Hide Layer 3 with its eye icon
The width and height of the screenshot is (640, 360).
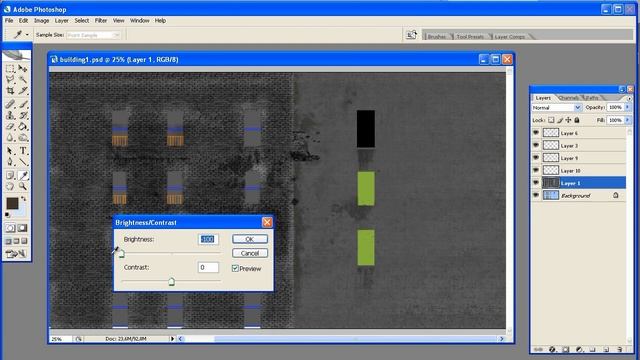[536, 145]
